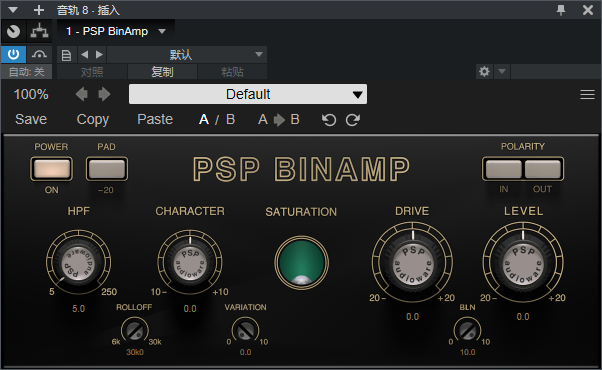This screenshot has height=370, width=602.
Task: Toggle POLARITY OUT button
Action: 543,169
